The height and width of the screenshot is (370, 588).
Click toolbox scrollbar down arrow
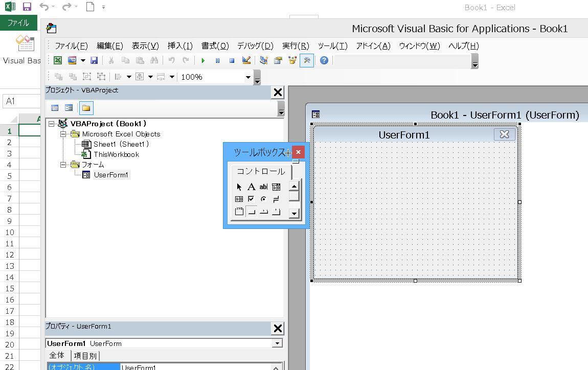(295, 214)
